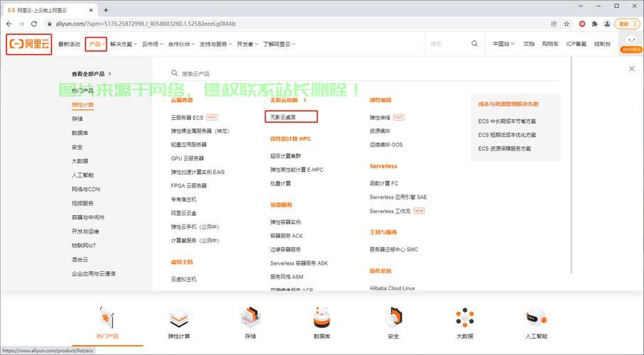This screenshot has width=644, height=355.
Task: Click 控制台 in the header
Action: pyautogui.click(x=602, y=43)
